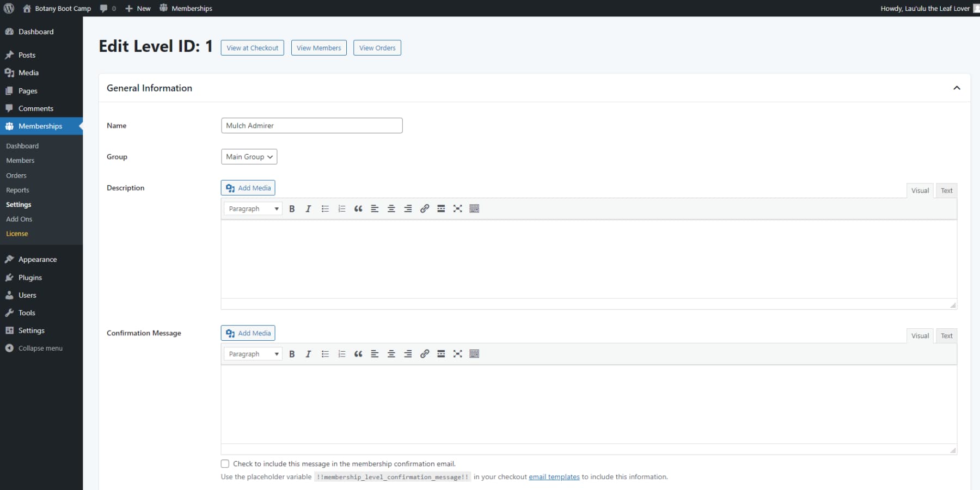Align text center in the Confirmation Message editor
Screen dimensions: 980x490
[x=391, y=354]
